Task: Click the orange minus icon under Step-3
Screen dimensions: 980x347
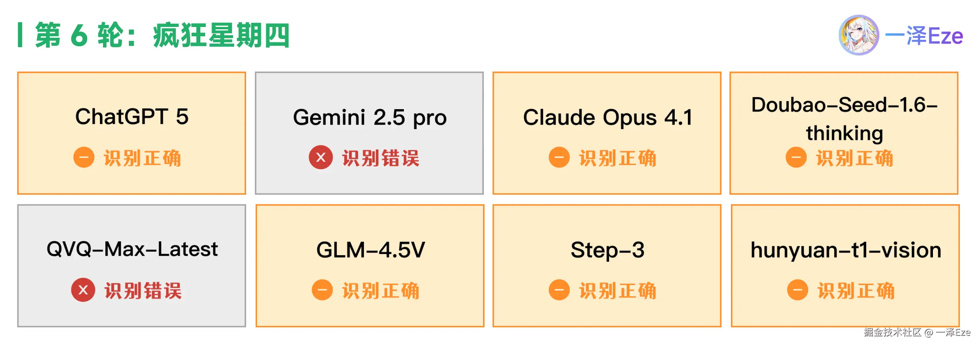Action: coord(559,290)
